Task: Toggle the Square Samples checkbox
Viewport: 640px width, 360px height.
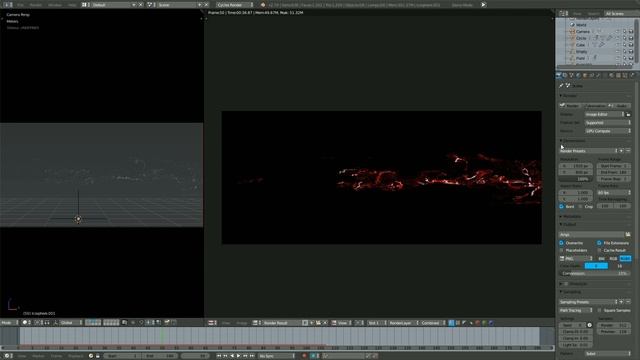Action: point(599,310)
